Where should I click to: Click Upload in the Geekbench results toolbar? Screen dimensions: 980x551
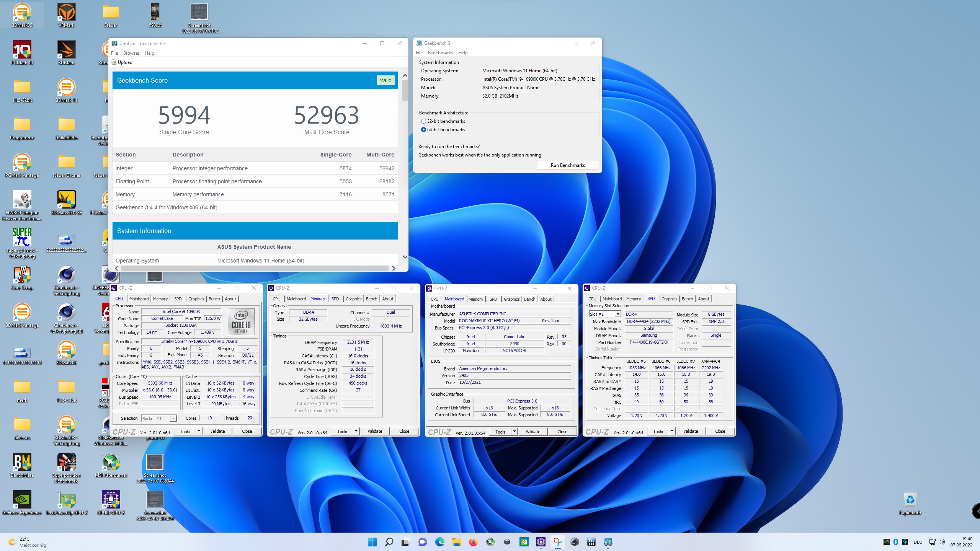[122, 62]
